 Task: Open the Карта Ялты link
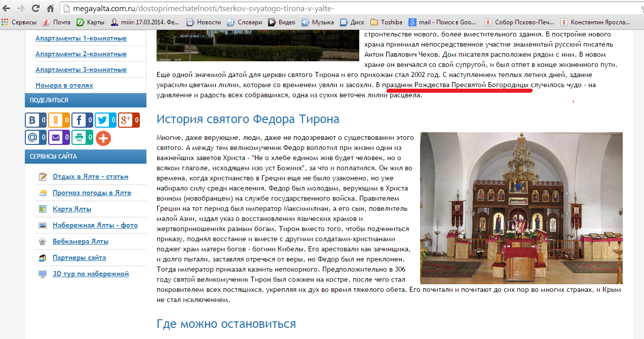point(72,209)
